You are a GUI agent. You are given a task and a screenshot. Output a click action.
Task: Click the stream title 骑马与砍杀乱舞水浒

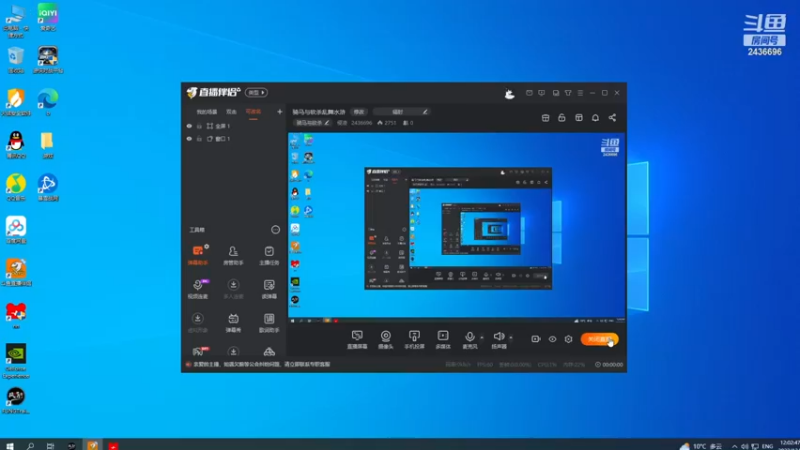319,112
